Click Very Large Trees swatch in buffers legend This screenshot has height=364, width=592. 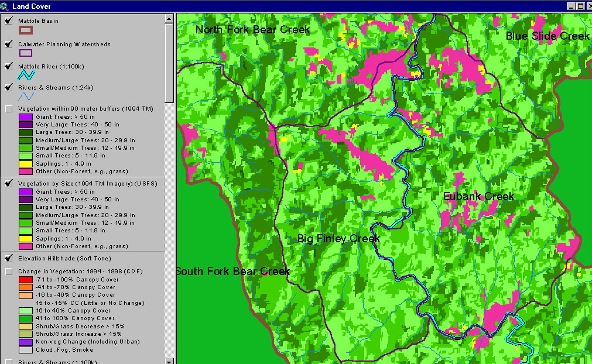(26, 125)
